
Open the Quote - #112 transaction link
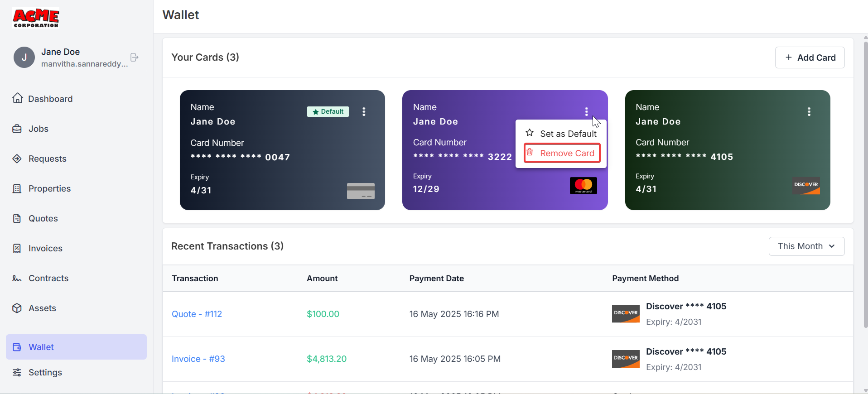(x=197, y=314)
